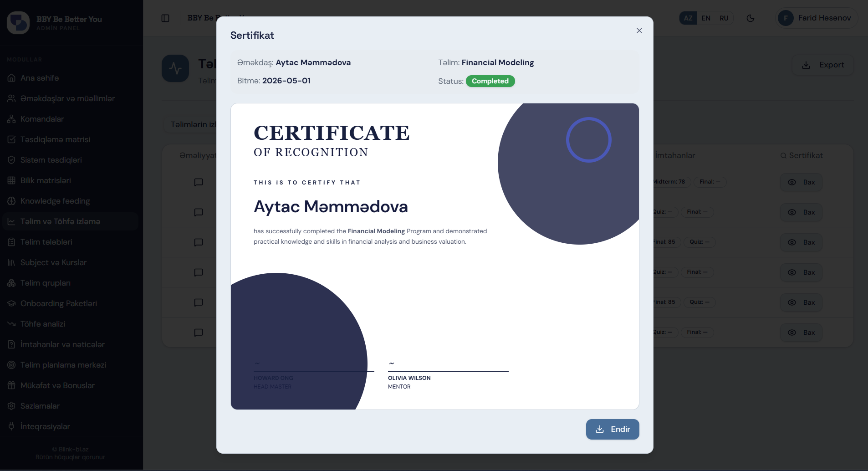This screenshot has width=868, height=471.
Task: Click the Sistem təsdiqləri shield icon
Action: (11, 160)
